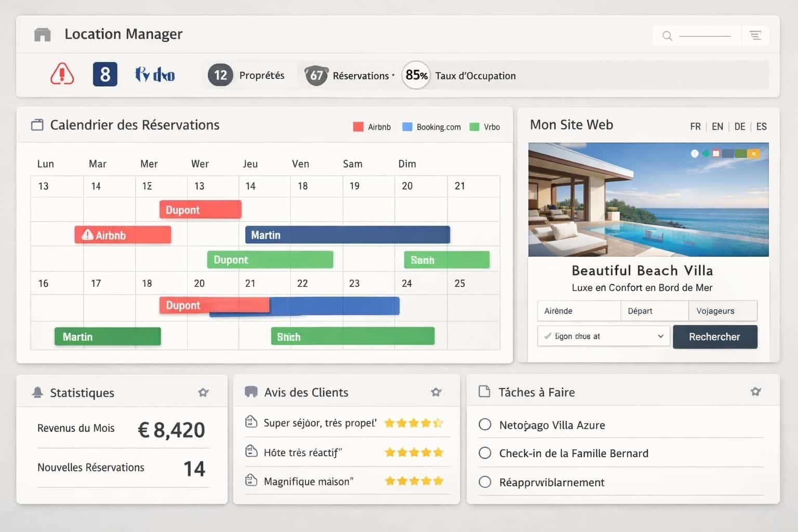The height and width of the screenshot is (532, 798).
Task: Click the bell icon on the Statistiques panel
Action: pyautogui.click(x=36, y=392)
